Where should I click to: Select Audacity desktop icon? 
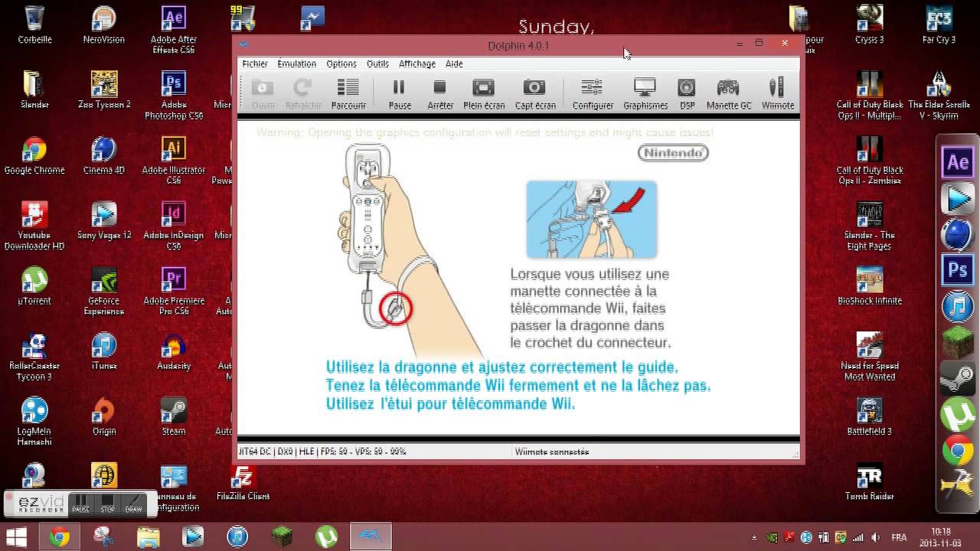[174, 351]
